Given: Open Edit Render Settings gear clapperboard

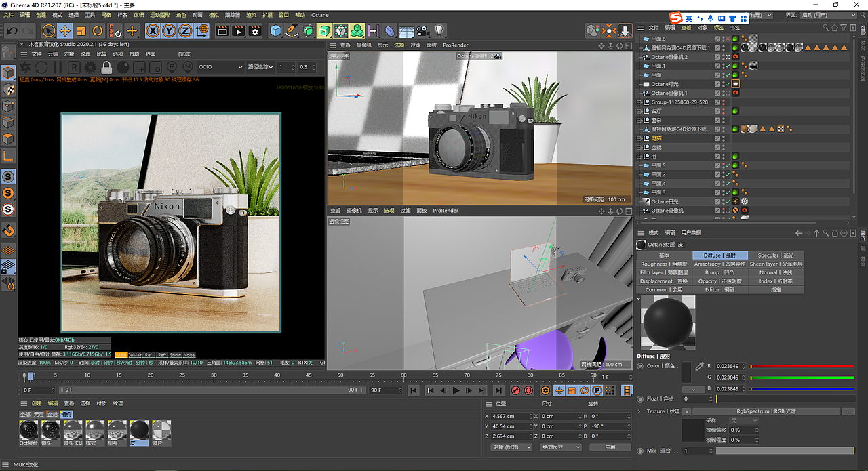Looking at the screenshot, I should tap(255, 30).
